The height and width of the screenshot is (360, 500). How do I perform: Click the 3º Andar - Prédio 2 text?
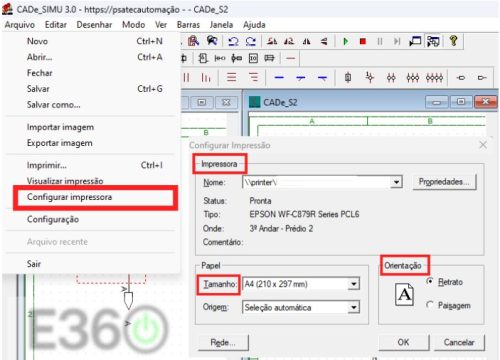281,229
